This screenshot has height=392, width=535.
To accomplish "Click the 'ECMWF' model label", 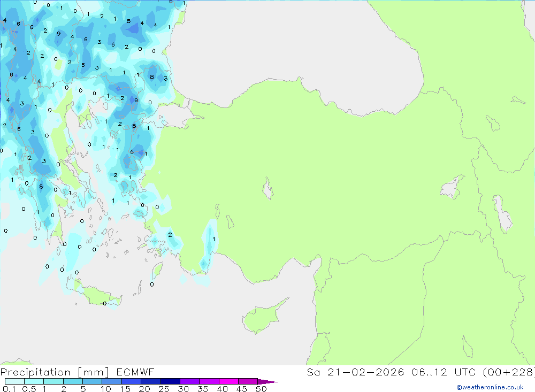I will 135,372.
